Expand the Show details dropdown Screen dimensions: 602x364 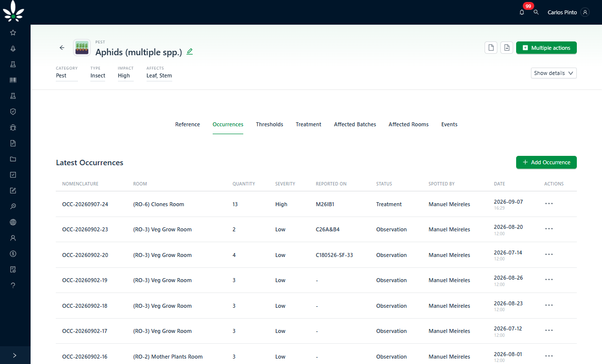point(554,73)
